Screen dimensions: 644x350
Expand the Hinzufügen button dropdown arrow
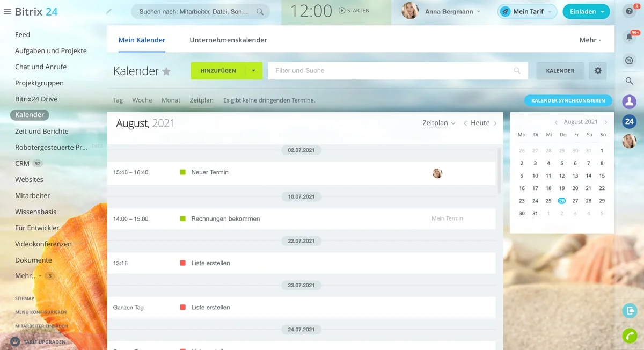pos(253,71)
